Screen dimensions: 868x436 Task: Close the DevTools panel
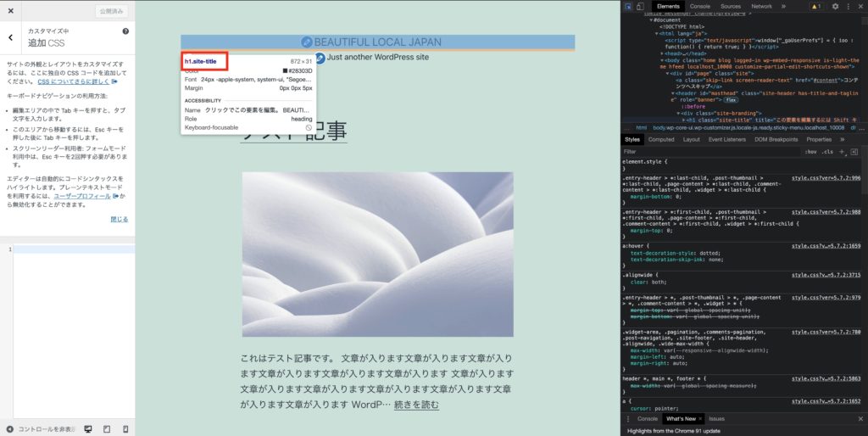861,7
